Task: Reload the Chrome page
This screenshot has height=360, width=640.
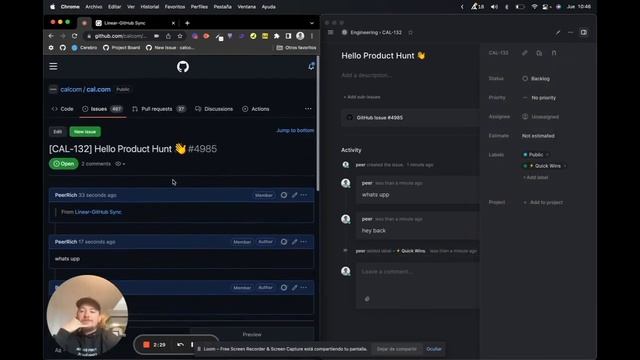Action: coord(74,36)
